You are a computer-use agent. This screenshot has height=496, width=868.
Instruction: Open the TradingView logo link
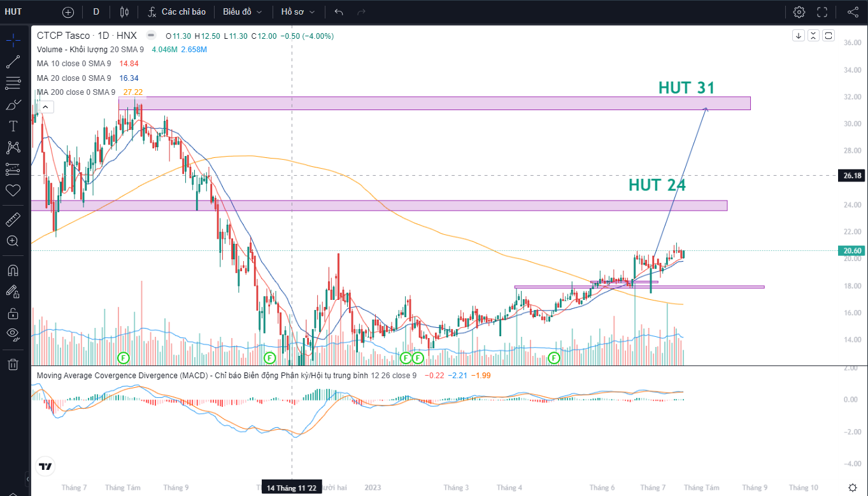point(45,467)
